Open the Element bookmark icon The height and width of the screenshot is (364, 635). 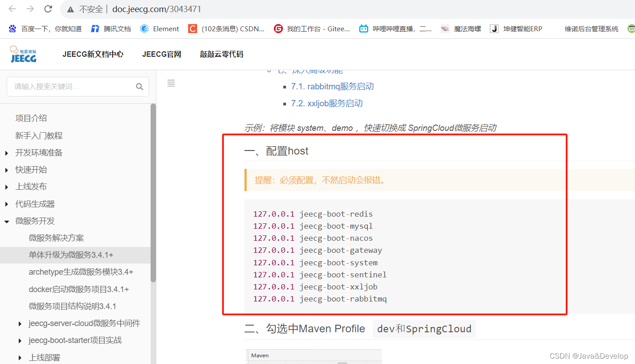(144, 29)
